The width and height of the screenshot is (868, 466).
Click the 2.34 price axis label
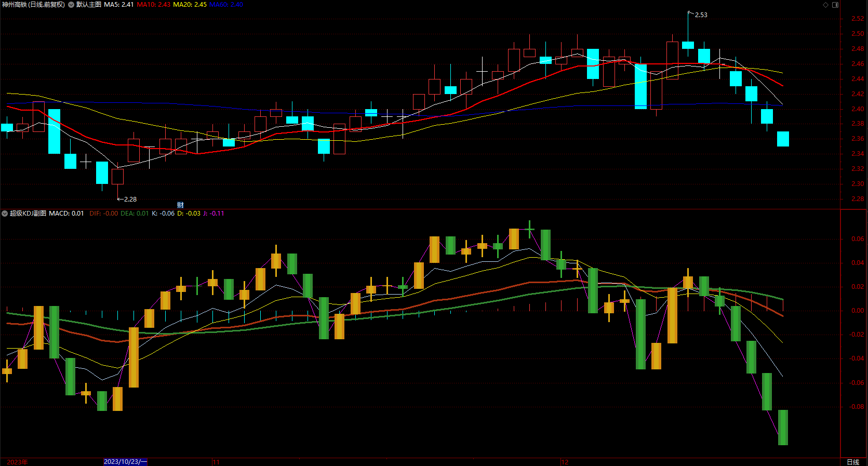(x=858, y=154)
